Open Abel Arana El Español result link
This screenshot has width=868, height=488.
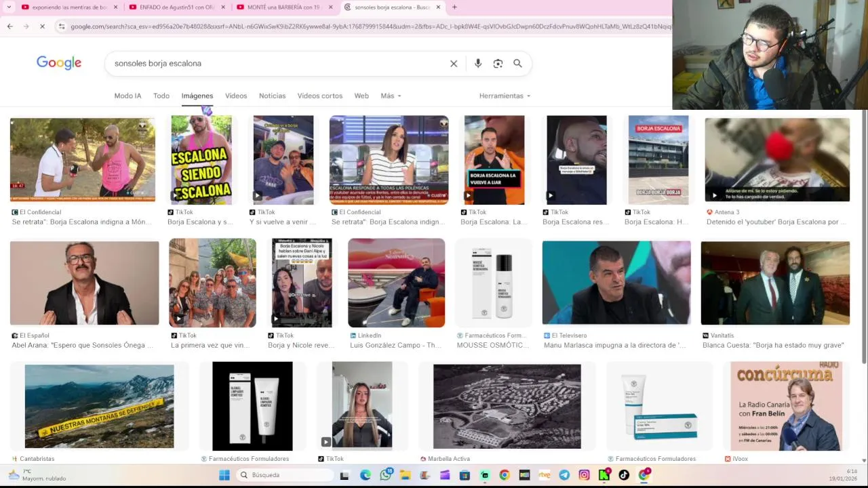82,346
